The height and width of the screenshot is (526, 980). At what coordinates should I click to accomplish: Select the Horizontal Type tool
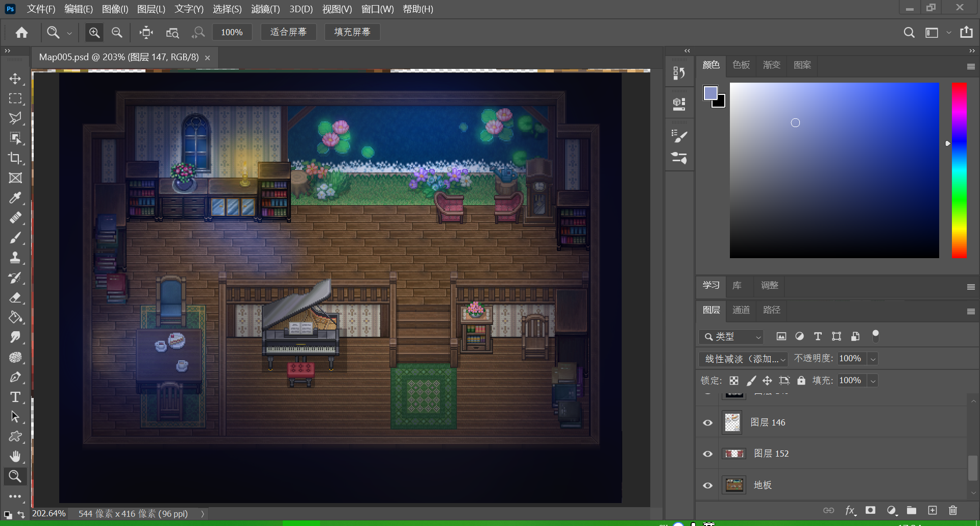tap(15, 397)
